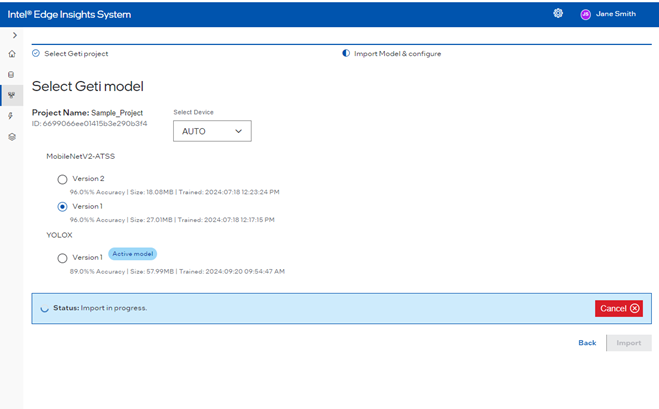This screenshot has width=659, height=409.
Task: Open the lightning bolt icon in sidebar
Action: tap(11, 116)
